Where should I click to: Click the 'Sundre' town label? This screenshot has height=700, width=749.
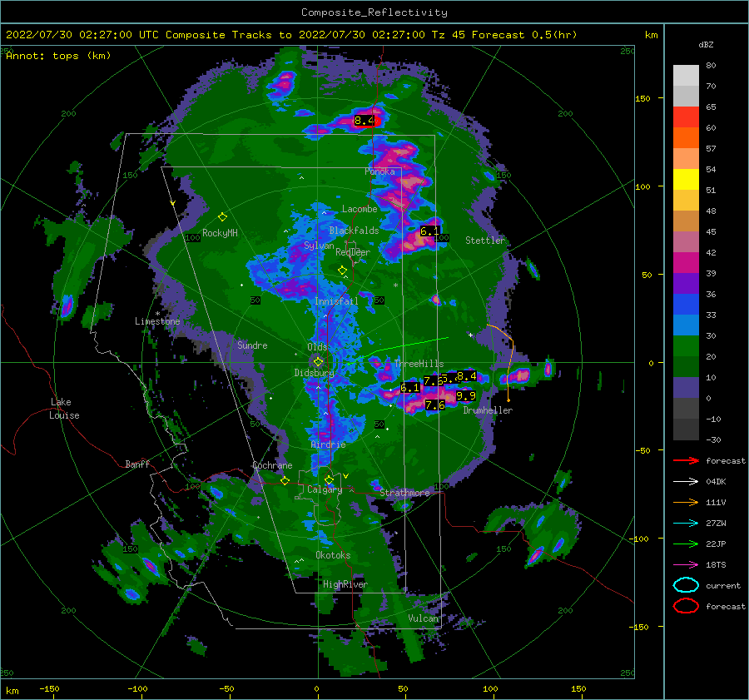(252, 345)
